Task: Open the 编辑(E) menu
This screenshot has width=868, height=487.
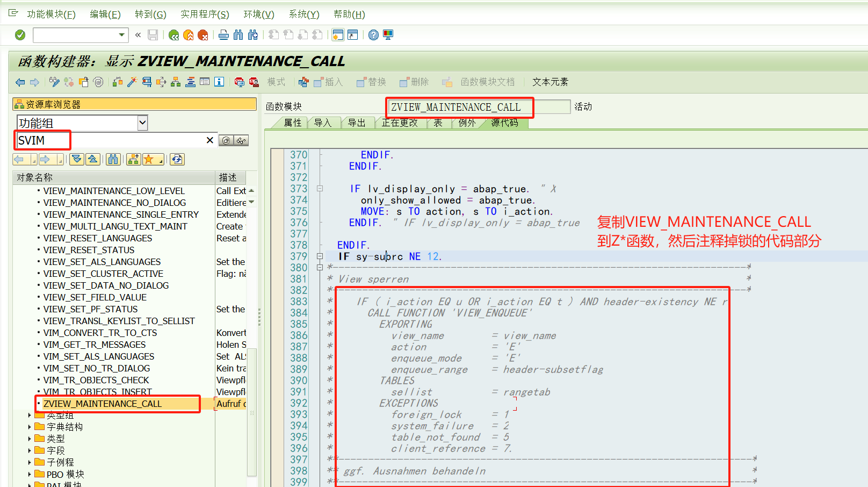Action: pyautogui.click(x=105, y=15)
